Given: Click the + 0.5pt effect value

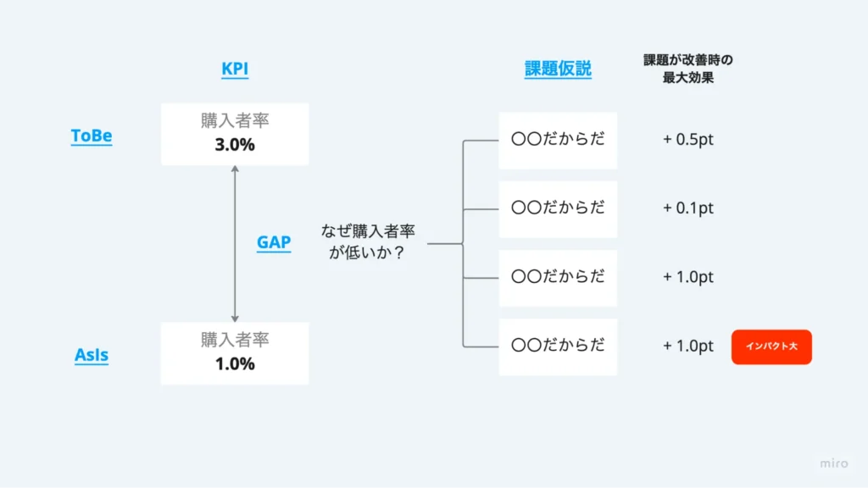Looking at the screenshot, I should 688,140.
